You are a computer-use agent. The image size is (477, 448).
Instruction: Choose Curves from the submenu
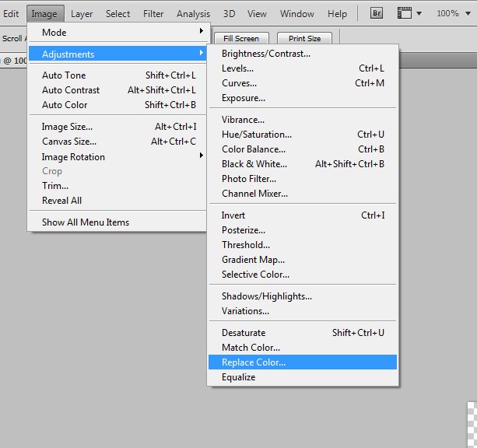(239, 83)
